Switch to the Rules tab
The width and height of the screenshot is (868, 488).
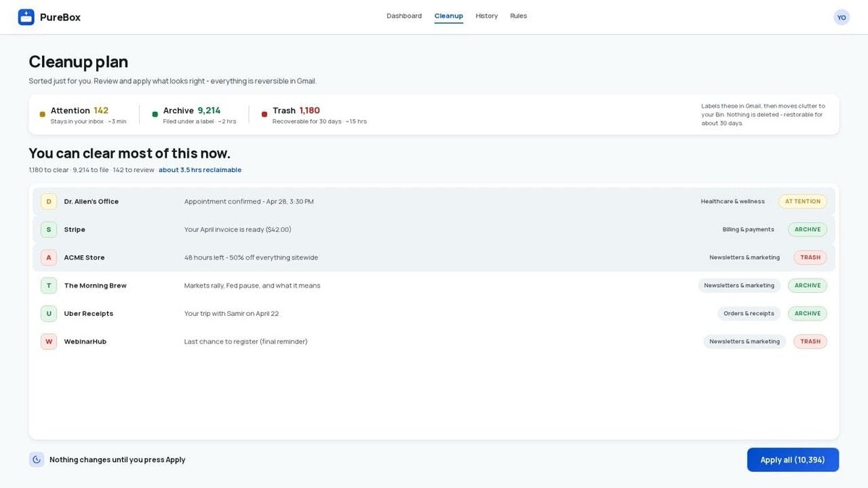tap(519, 16)
